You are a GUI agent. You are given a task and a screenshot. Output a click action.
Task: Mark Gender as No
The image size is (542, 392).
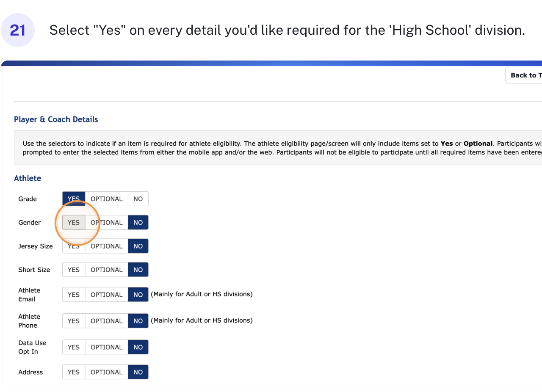tap(138, 223)
